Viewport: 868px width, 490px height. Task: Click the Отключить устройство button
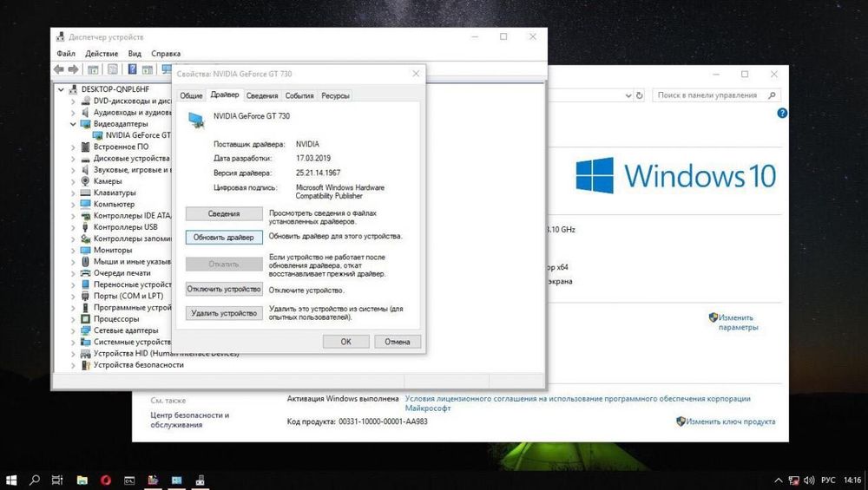(x=224, y=289)
